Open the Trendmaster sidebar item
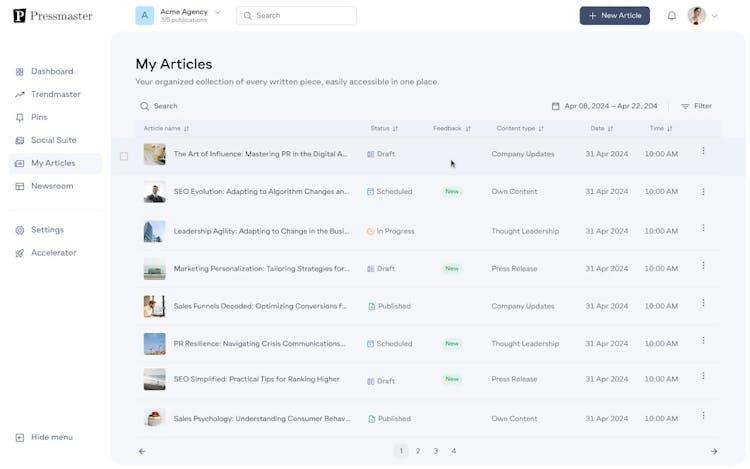 [55, 94]
